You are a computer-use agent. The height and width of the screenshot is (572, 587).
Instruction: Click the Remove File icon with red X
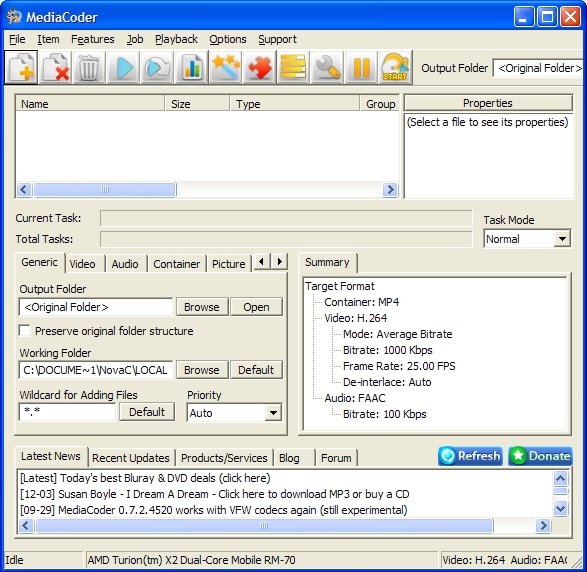[55, 67]
